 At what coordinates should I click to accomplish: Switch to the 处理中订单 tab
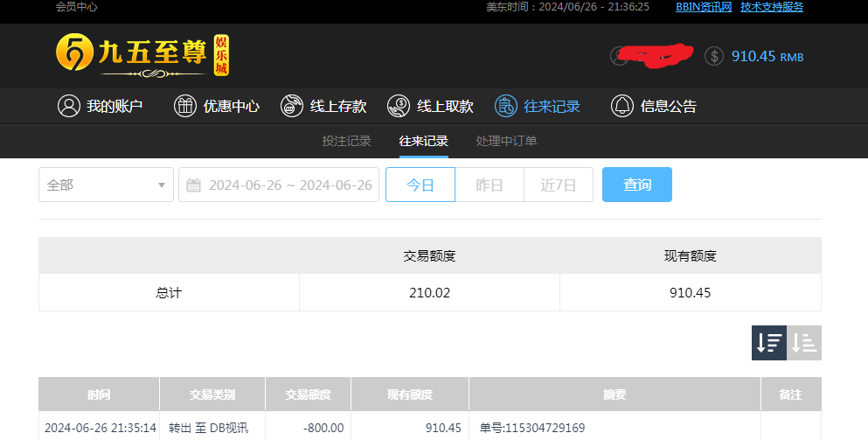point(506,141)
